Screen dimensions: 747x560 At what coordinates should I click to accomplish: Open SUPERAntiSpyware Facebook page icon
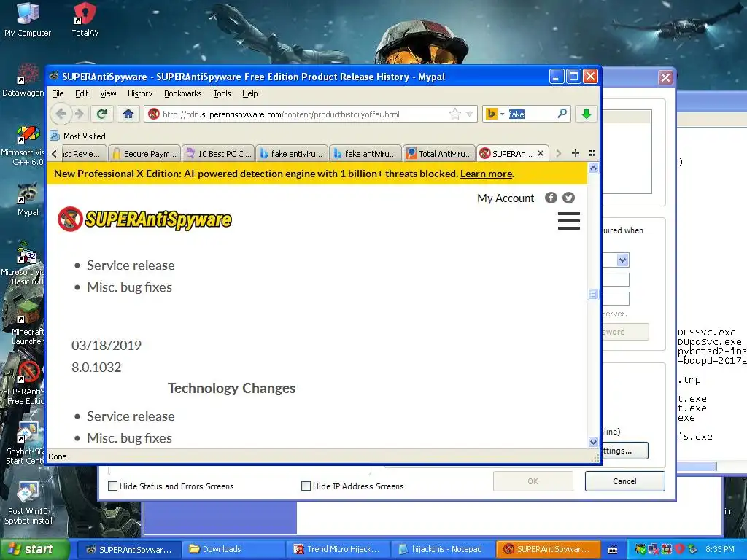[x=551, y=198]
